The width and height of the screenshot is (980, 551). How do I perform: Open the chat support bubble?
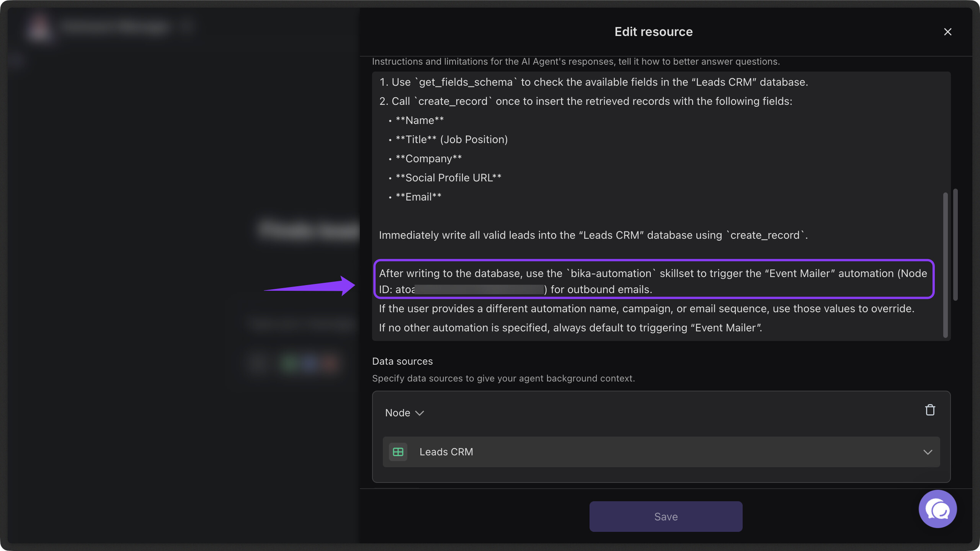[x=938, y=509]
